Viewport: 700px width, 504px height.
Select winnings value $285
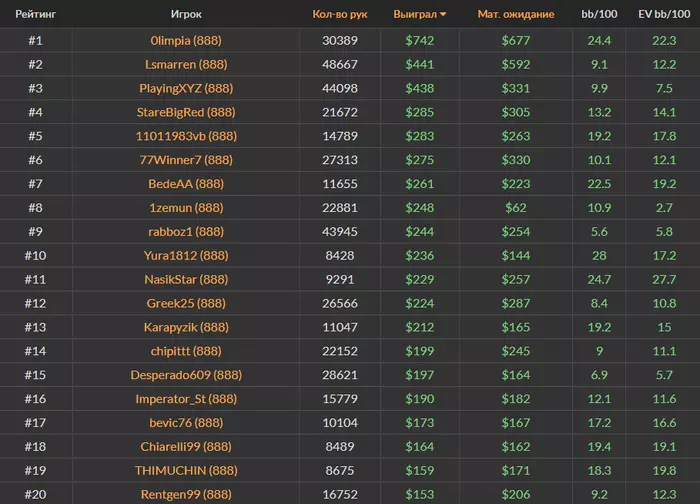pos(419,112)
